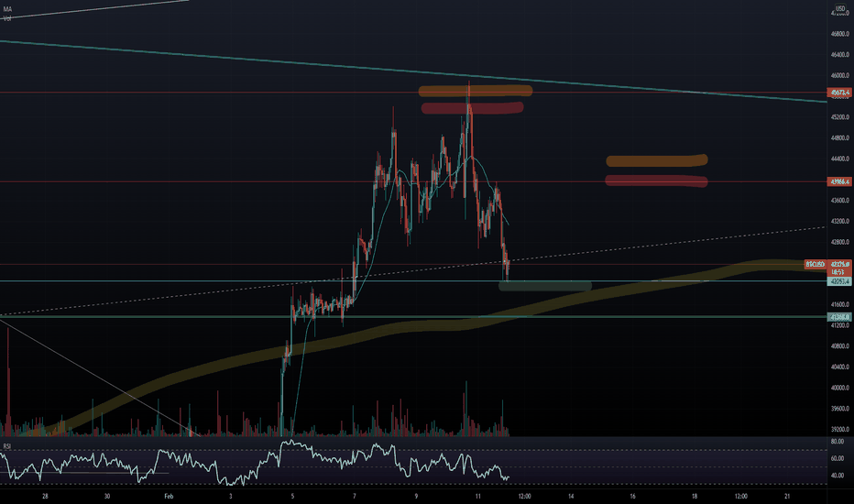The width and height of the screenshot is (854, 504).
Task: Click the 46800.0 price axis tick
Action: (839, 34)
